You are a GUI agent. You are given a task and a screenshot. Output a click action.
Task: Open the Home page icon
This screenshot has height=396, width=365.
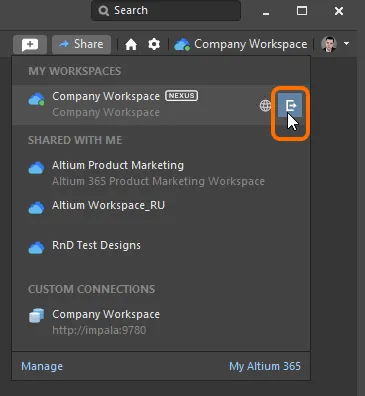pyautogui.click(x=131, y=44)
